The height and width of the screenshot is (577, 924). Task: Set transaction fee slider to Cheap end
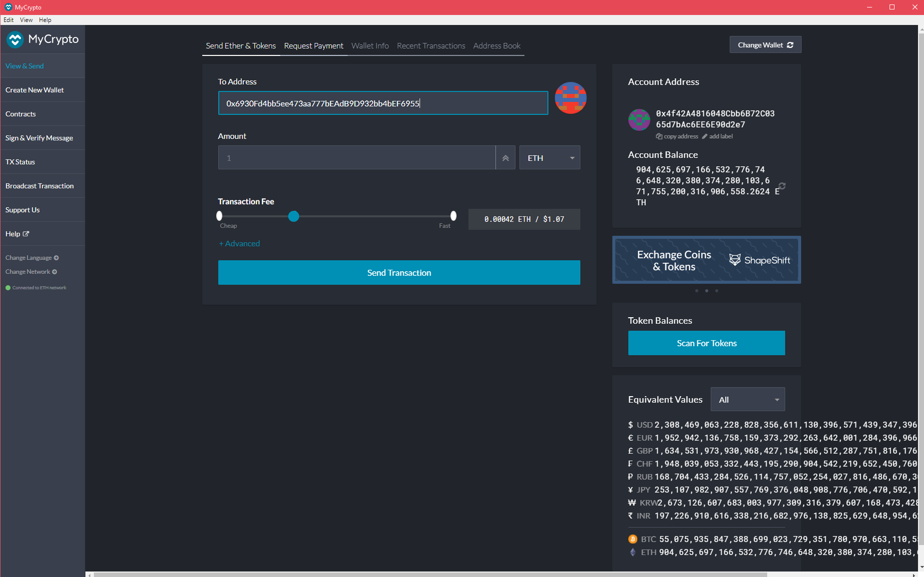[x=219, y=216]
